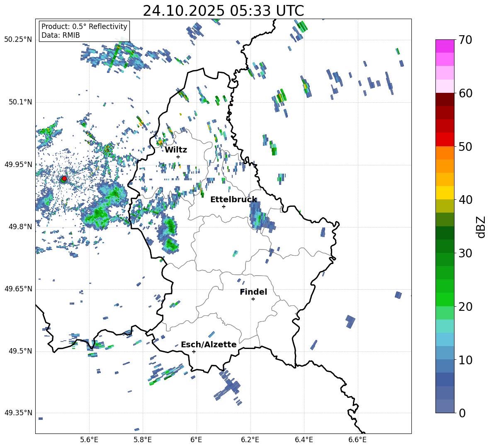The height and width of the screenshot is (448, 491).
Task: Select the Ettelbruck city label
Action: [x=233, y=199]
